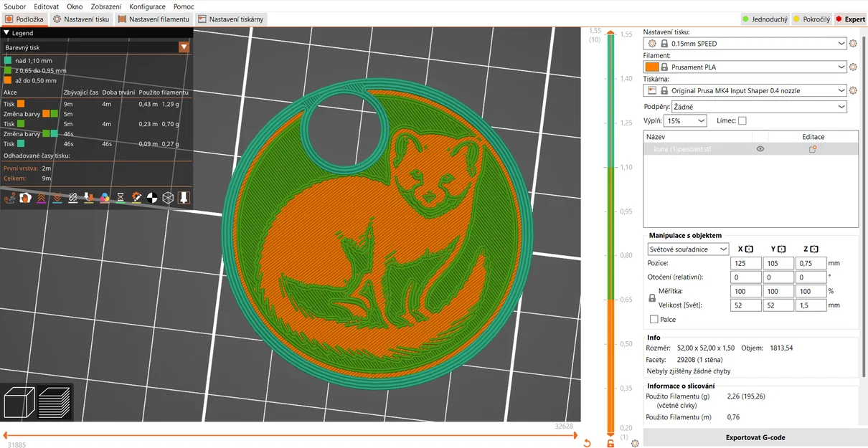The height and width of the screenshot is (448, 868).
Task: Open the Konfigurace menu
Action: click(x=147, y=6)
